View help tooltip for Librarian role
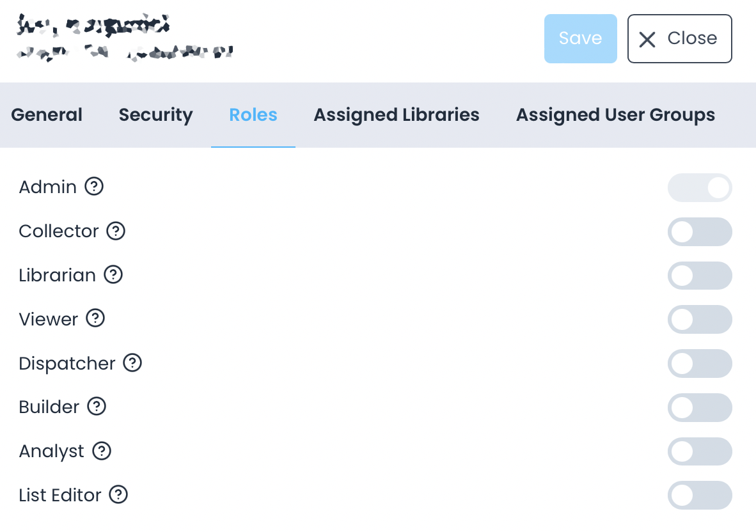Screen dimensions: 756x532 [x=113, y=275]
